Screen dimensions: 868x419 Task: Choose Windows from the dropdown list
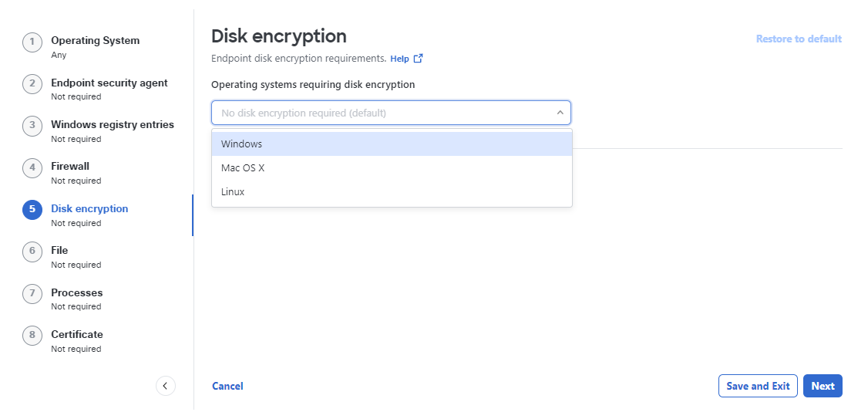[392, 144]
